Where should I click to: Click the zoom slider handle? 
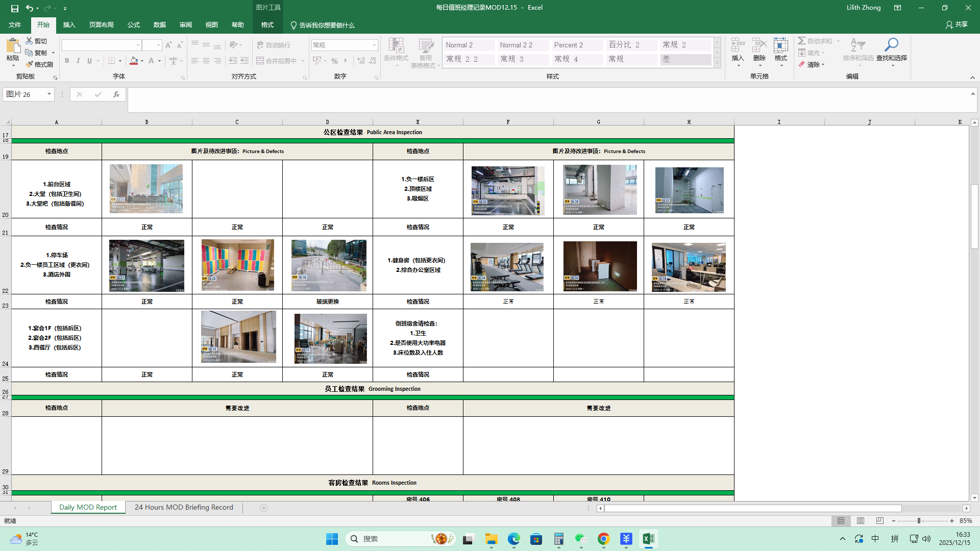pyautogui.click(x=919, y=521)
